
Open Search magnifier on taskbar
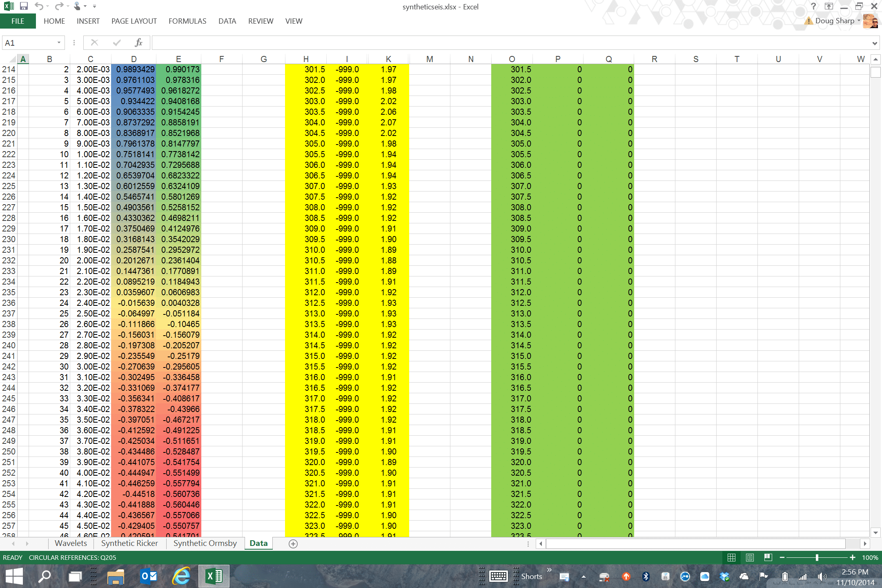44,576
